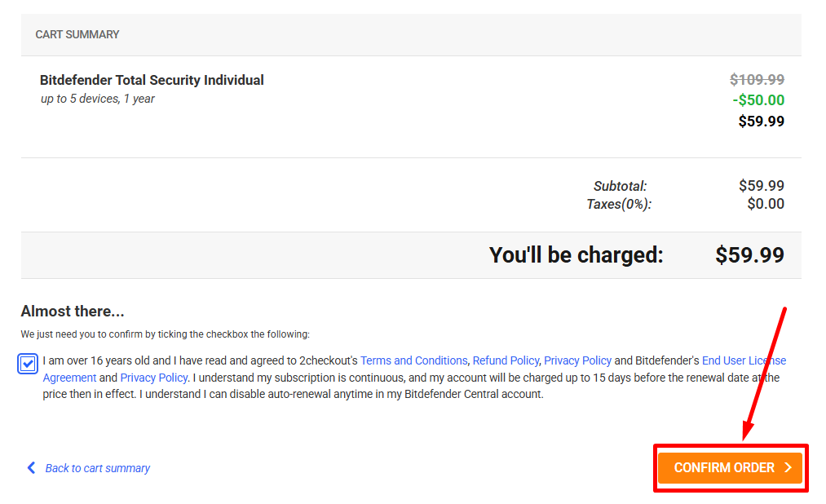Screen dimensions: 826x504
Task: Follow the Back to cart summary link
Action: point(96,467)
